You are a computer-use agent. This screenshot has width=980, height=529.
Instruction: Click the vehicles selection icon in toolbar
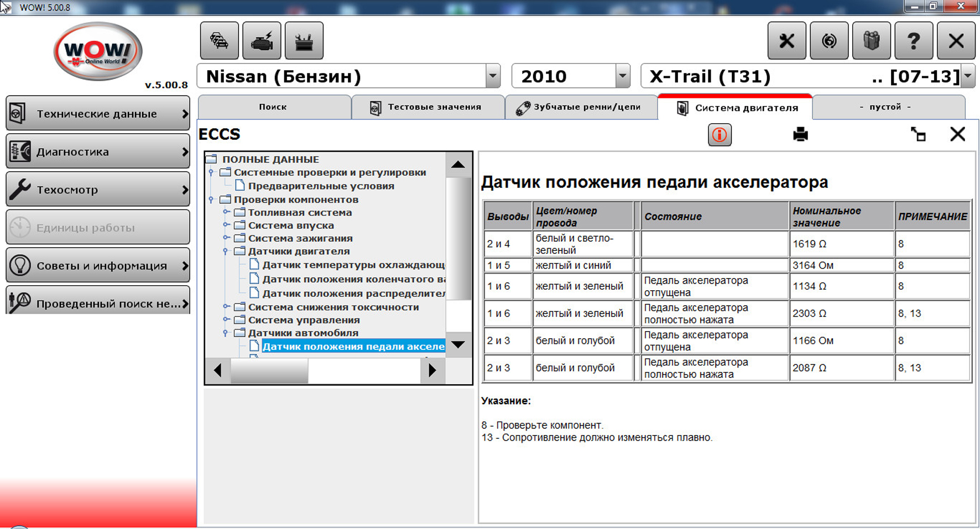pyautogui.click(x=219, y=41)
